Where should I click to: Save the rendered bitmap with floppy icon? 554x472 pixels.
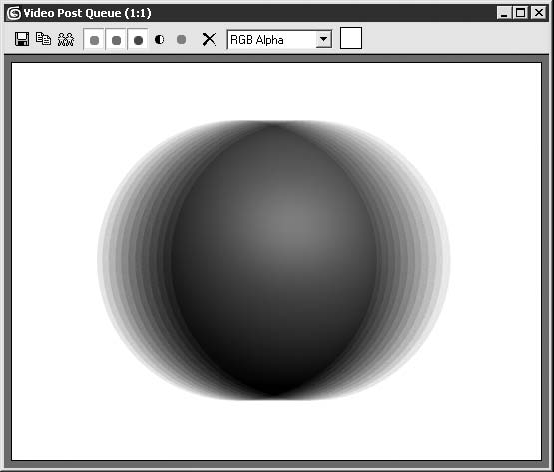coord(22,39)
